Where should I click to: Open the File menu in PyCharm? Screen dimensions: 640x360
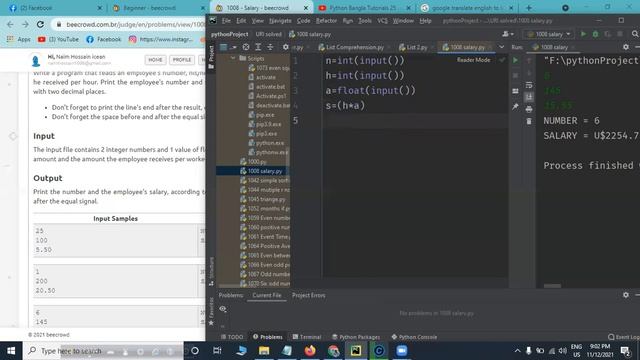[226, 21]
